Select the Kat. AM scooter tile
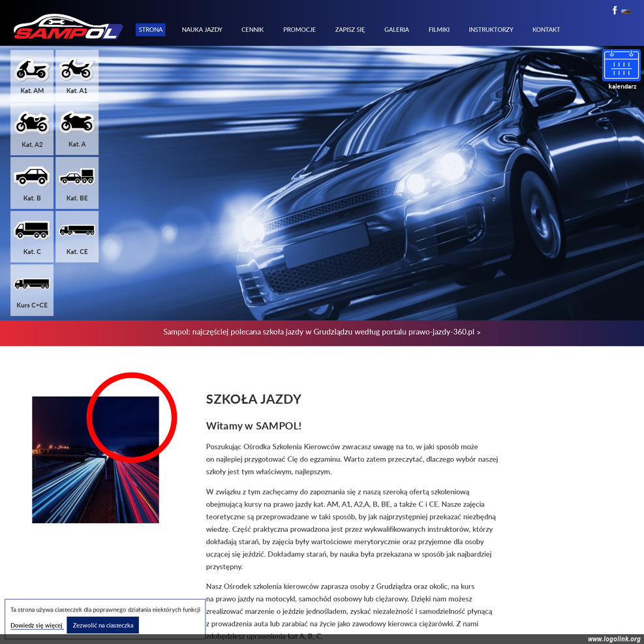The width and height of the screenshot is (644, 644). click(x=32, y=76)
